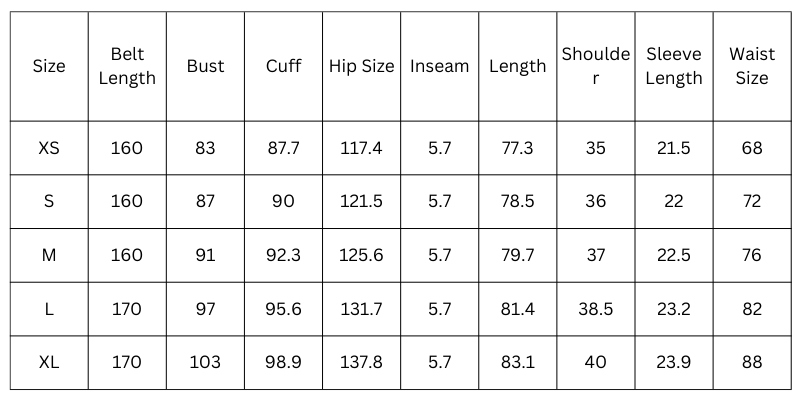
Task: Click the Bust column header
Action: [x=205, y=66]
